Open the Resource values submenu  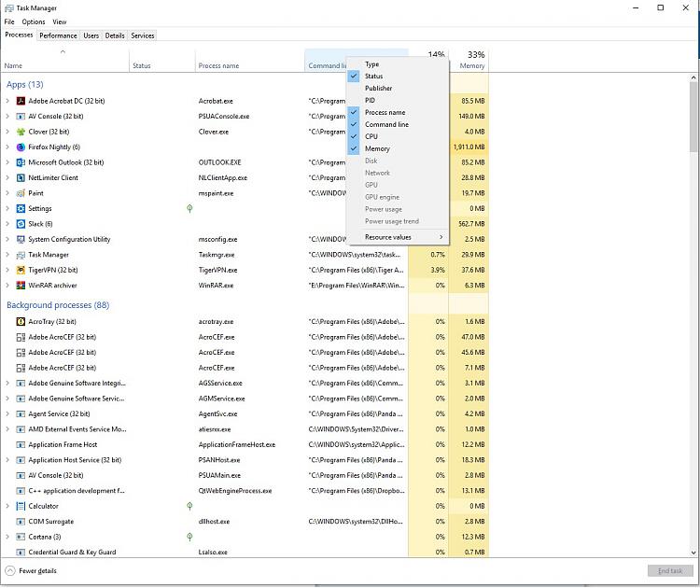pos(399,237)
